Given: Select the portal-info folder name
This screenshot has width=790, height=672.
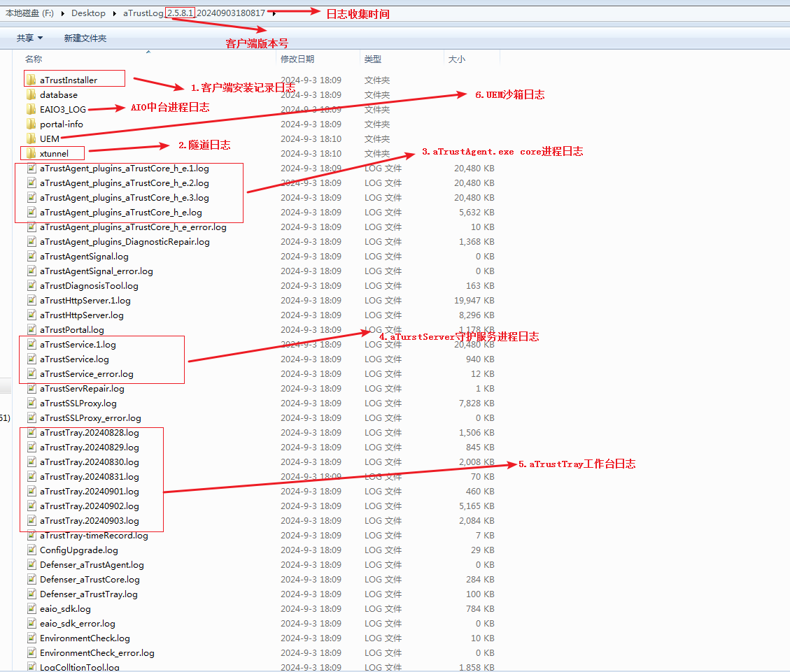Looking at the screenshot, I should pos(62,124).
